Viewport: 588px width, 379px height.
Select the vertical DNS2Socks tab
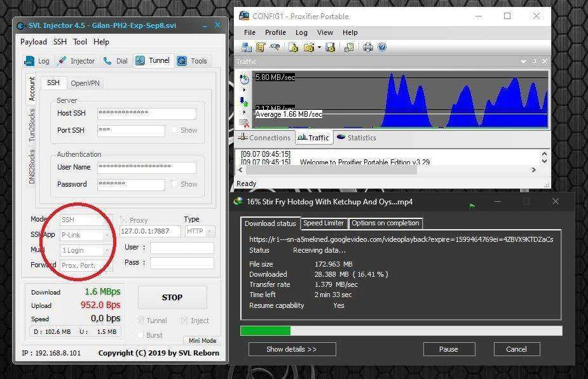(32, 166)
